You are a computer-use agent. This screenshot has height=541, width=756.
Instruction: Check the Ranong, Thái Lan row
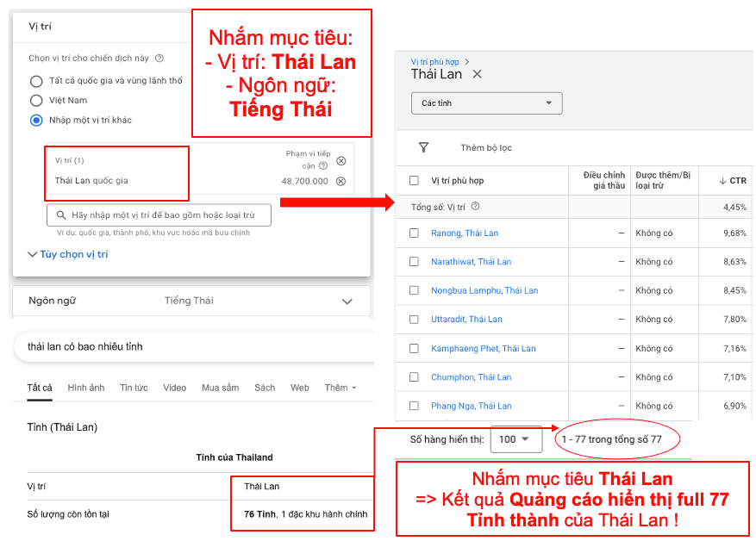coord(414,233)
